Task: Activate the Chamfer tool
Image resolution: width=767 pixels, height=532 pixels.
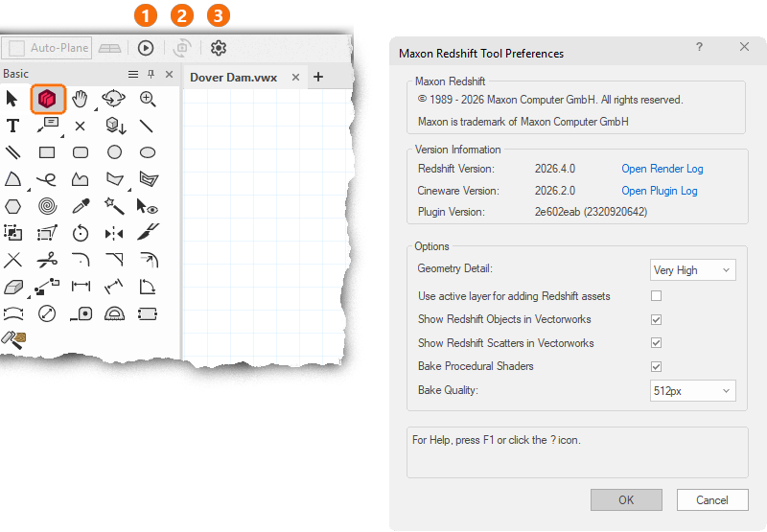Action: click(114, 259)
